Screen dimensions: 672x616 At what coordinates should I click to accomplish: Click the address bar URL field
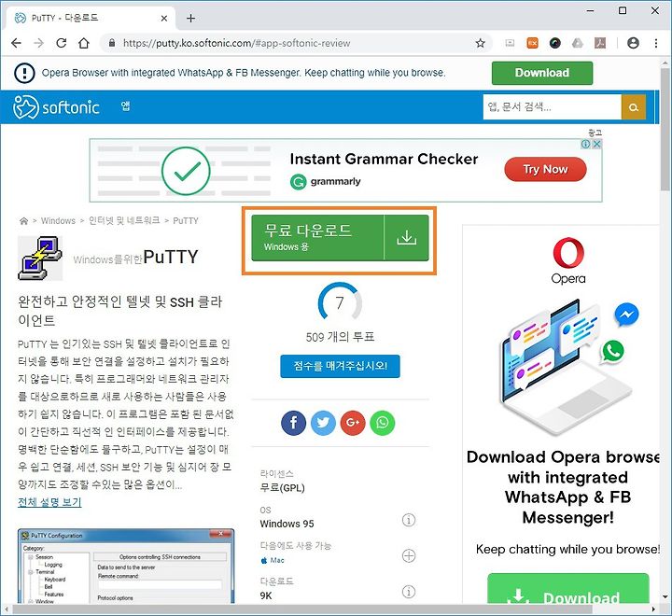pos(296,43)
